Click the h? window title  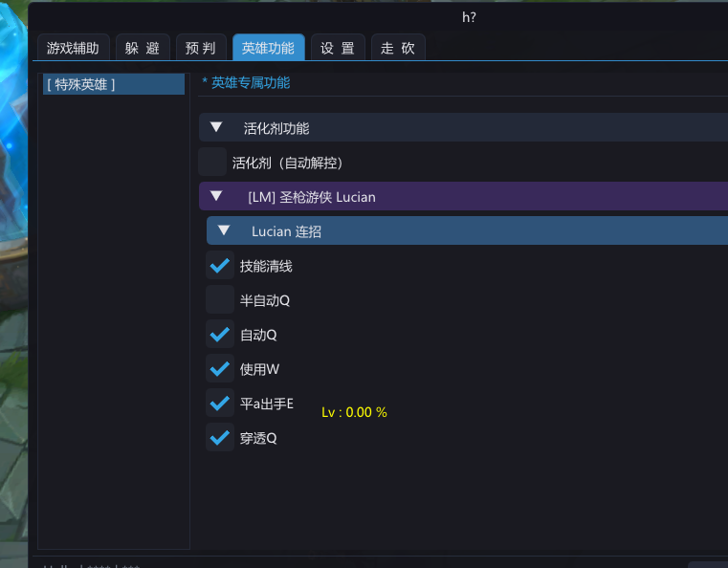click(469, 17)
